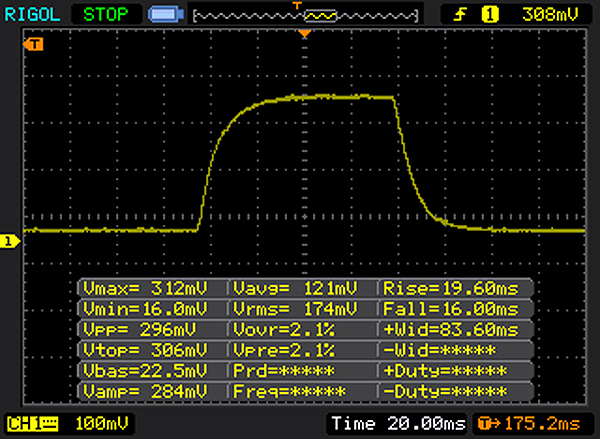Click the Time 20.00ms timebase readout
Image resolution: width=600 pixels, height=439 pixels.
point(398,424)
